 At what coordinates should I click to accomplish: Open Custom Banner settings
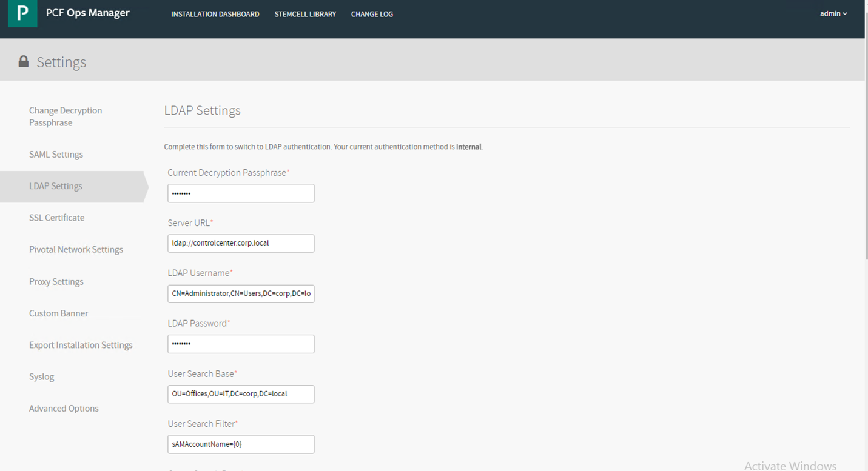[58, 313]
